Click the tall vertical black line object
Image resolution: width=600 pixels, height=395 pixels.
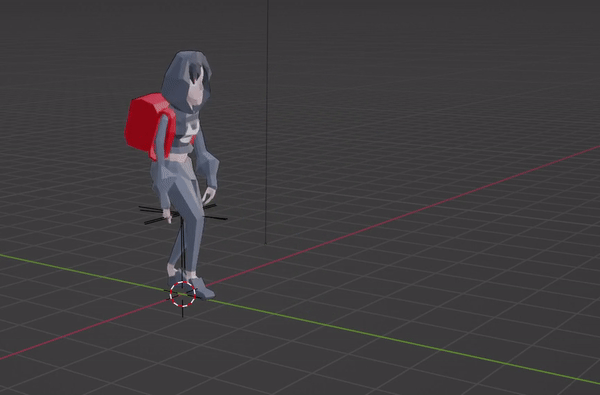267,122
